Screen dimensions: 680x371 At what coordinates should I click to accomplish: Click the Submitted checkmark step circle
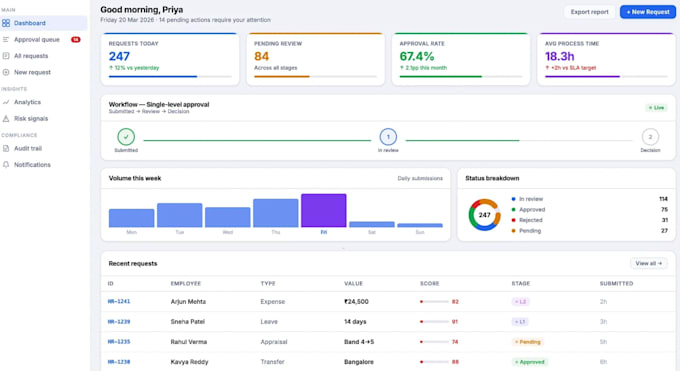point(126,137)
